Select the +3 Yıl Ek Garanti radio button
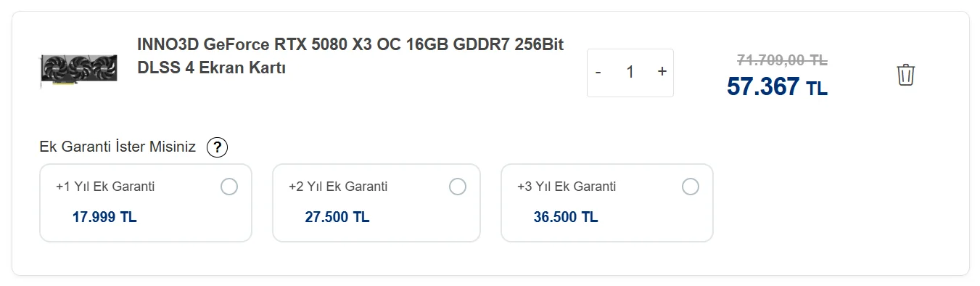 point(691,187)
